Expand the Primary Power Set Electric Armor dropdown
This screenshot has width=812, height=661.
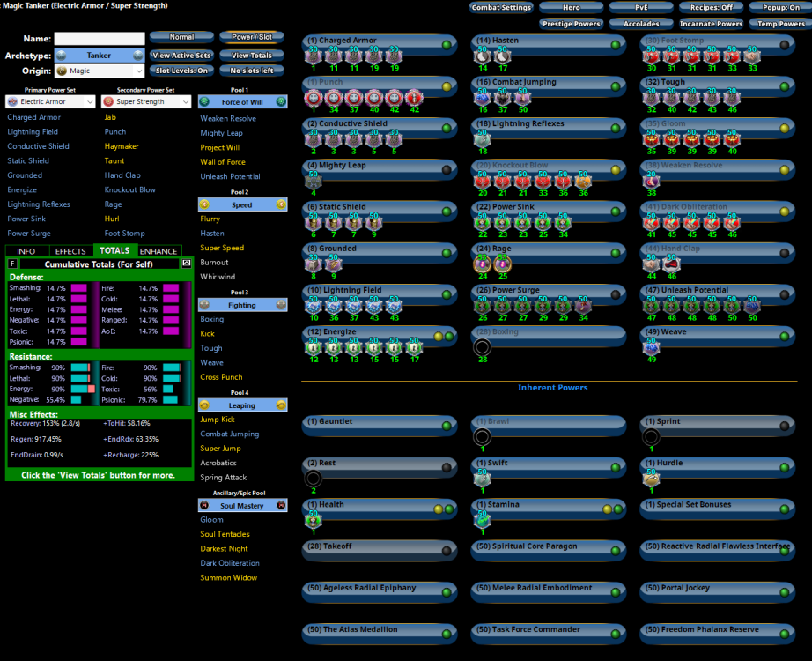[x=50, y=102]
